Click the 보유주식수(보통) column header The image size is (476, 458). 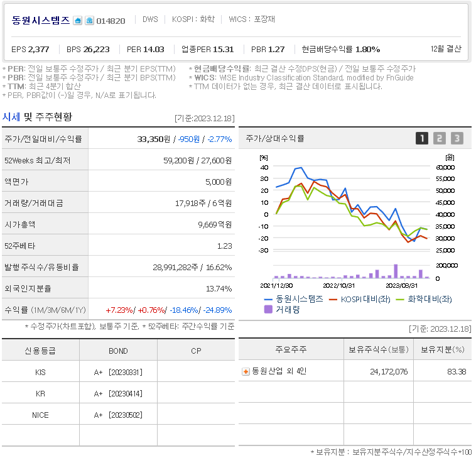pos(378,349)
